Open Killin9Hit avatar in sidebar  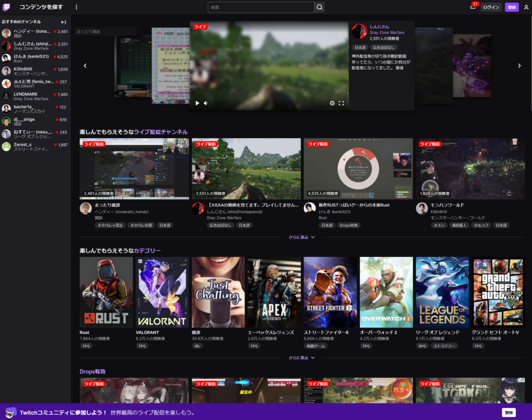[x=6, y=71]
